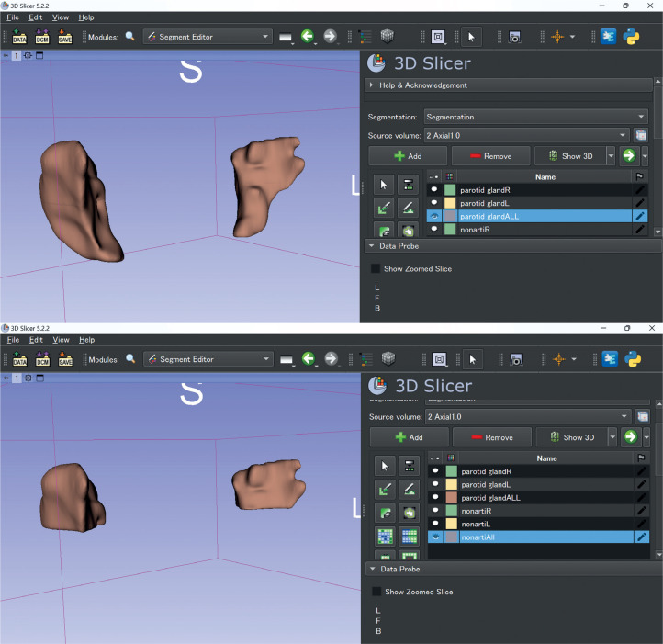Click the module search magnifier in upper window
Viewport: 663px width, 644px height.
pos(129,37)
